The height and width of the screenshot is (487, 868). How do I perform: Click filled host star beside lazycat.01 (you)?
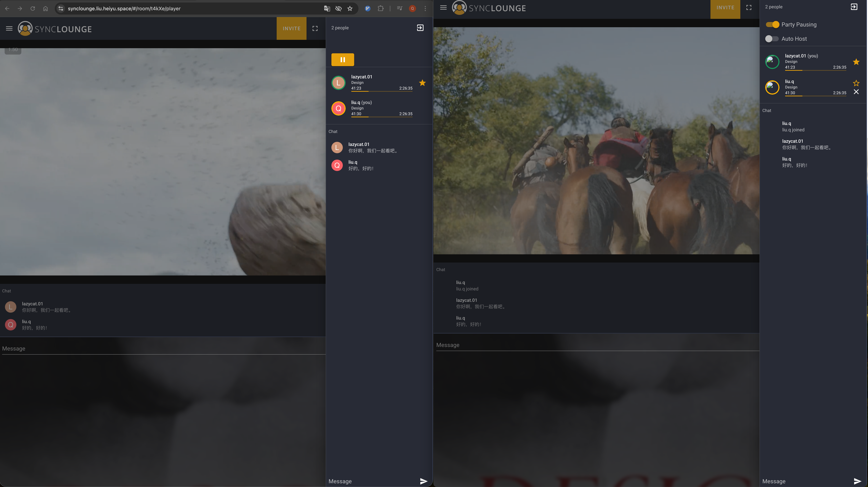tap(856, 62)
